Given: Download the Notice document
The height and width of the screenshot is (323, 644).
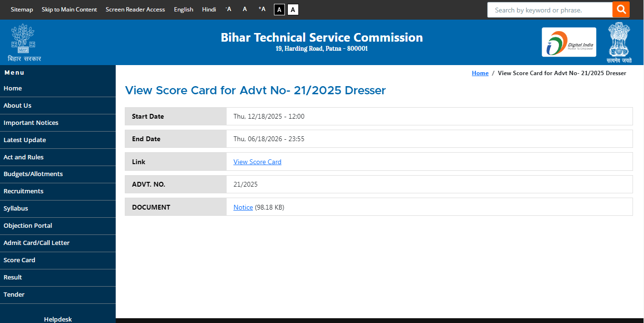Looking at the screenshot, I should point(243,207).
